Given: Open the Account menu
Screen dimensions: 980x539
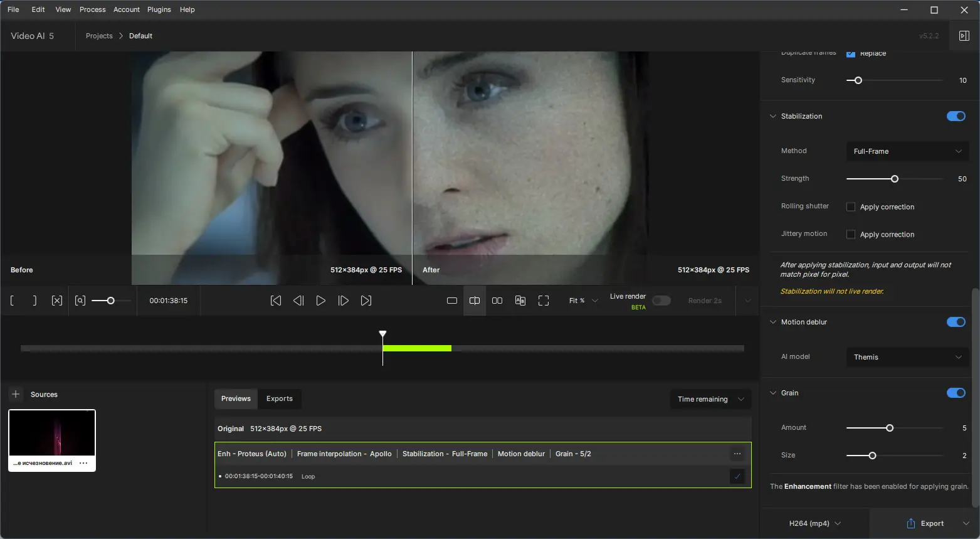Looking at the screenshot, I should (127, 9).
